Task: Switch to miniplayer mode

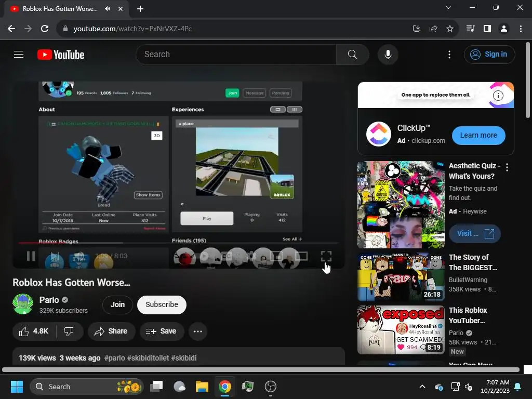Action: tap(277, 256)
